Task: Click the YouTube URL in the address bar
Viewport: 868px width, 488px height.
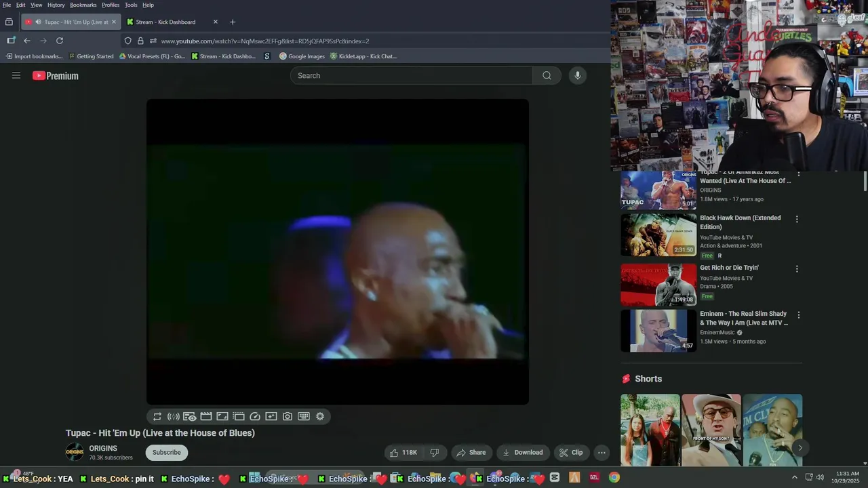Action: coord(265,41)
